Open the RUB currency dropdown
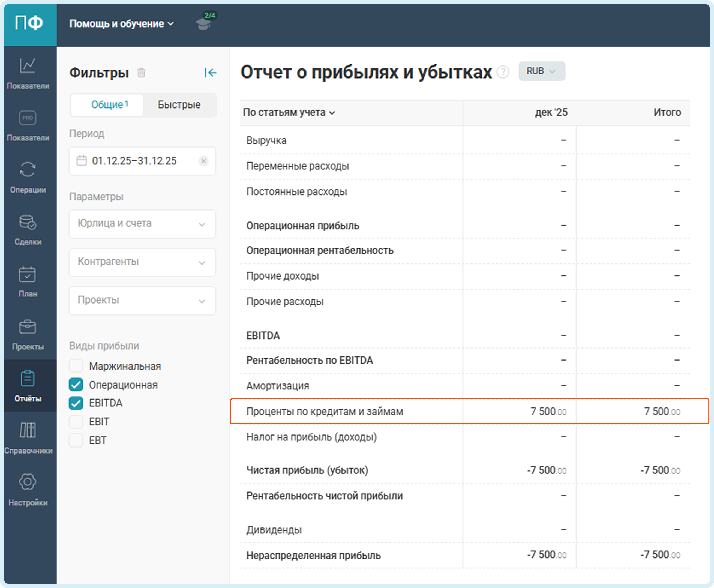Screen dimensions: 714x588 (541, 71)
